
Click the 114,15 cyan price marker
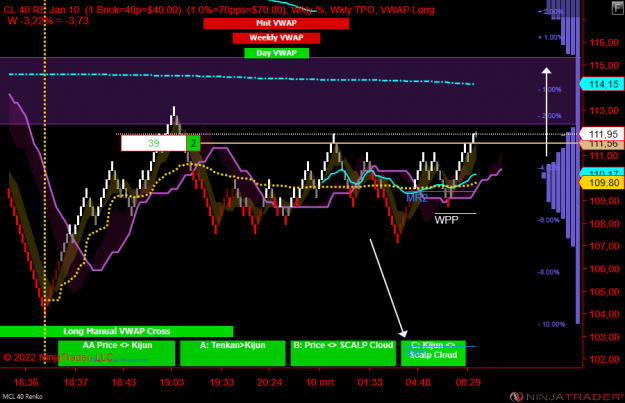[602, 84]
